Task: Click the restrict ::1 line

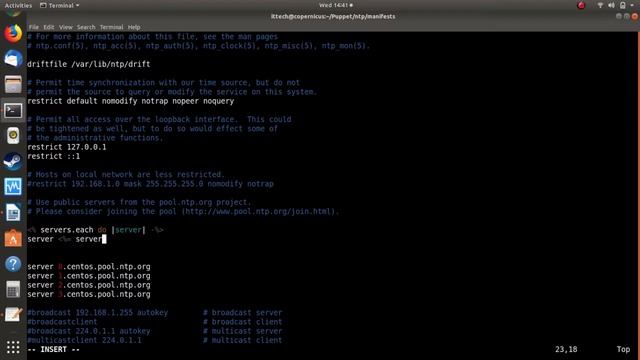Action: click(x=53, y=156)
